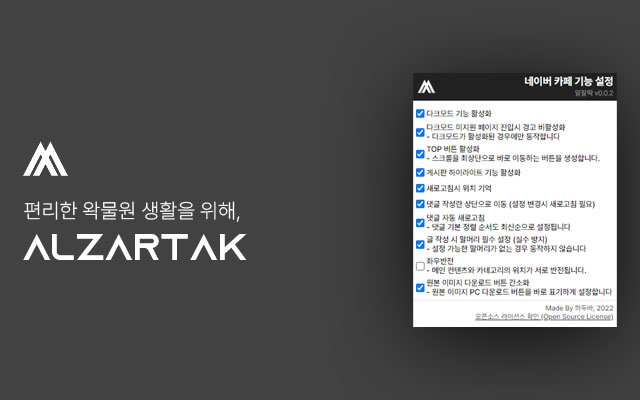Toggle 원본 이미지 다운로드 버튼 간소화 checkbox
640x400 pixels.
pyautogui.click(x=420, y=288)
